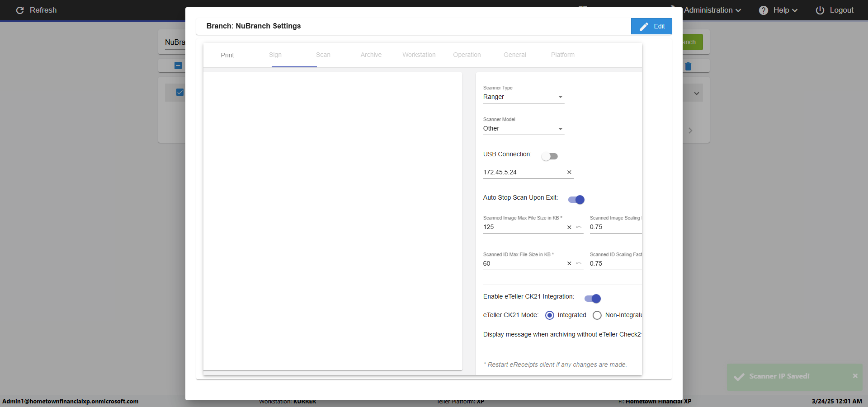
Task: Click the Logout power icon
Action: point(820,10)
